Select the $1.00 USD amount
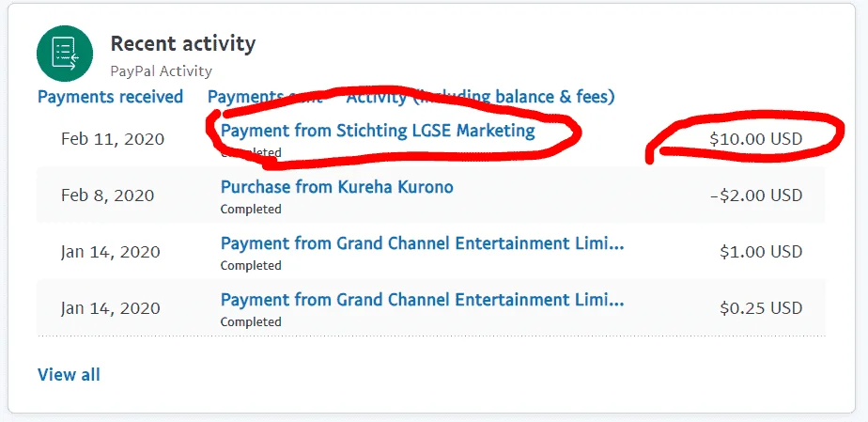868x422 pixels. click(x=761, y=252)
